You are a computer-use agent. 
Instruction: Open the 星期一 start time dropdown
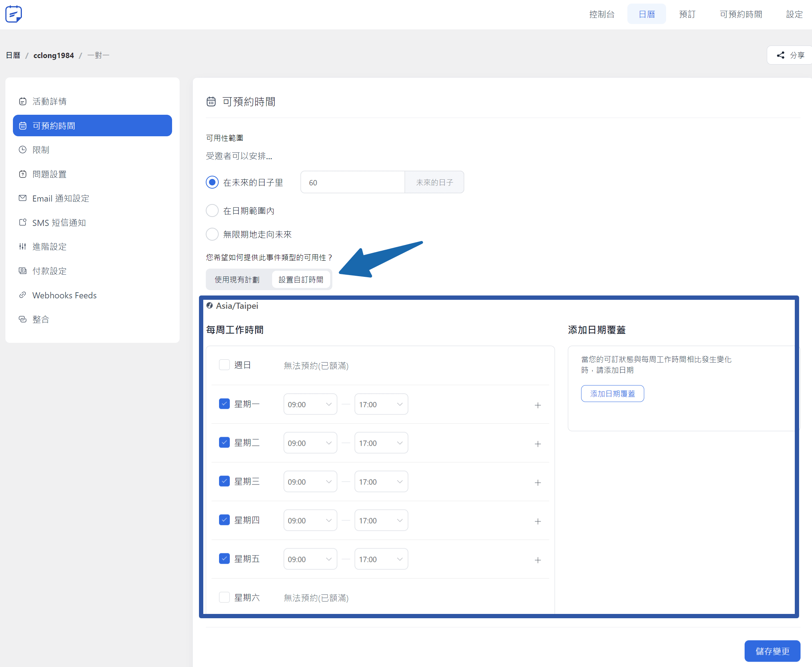coord(310,404)
